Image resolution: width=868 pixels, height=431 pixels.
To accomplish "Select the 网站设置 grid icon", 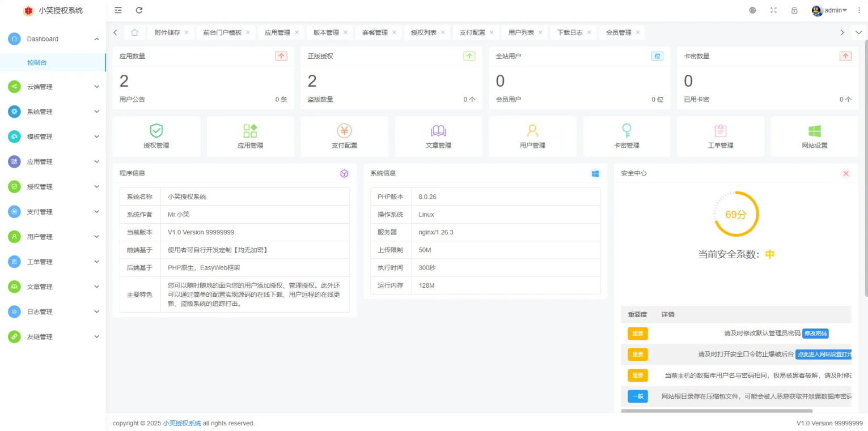I will (815, 131).
